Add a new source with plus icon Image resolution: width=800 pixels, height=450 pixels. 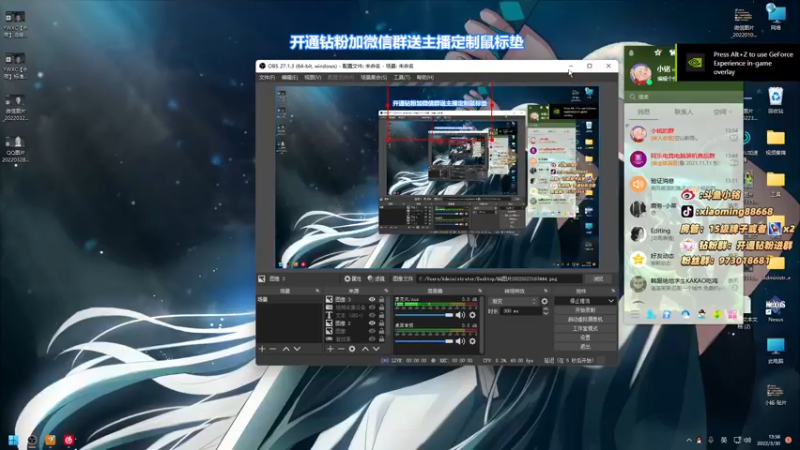330,349
